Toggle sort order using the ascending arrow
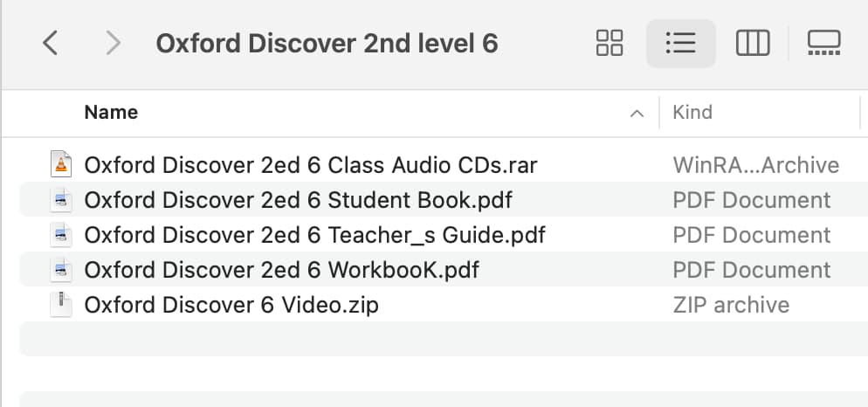868x407 pixels. pyautogui.click(x=637, y=114)
